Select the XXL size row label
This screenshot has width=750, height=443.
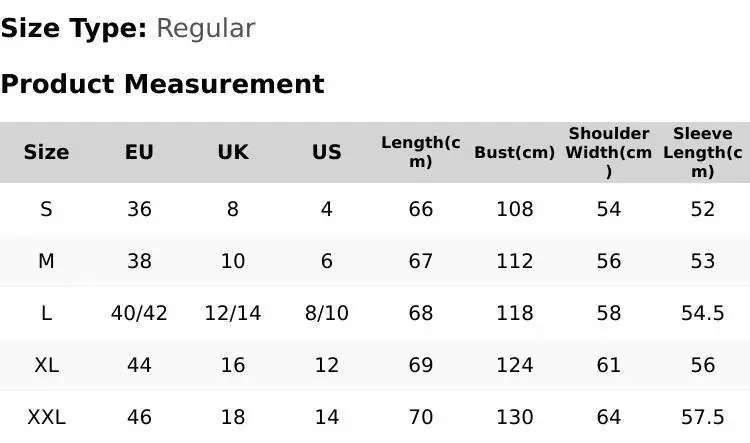[46, 417]
